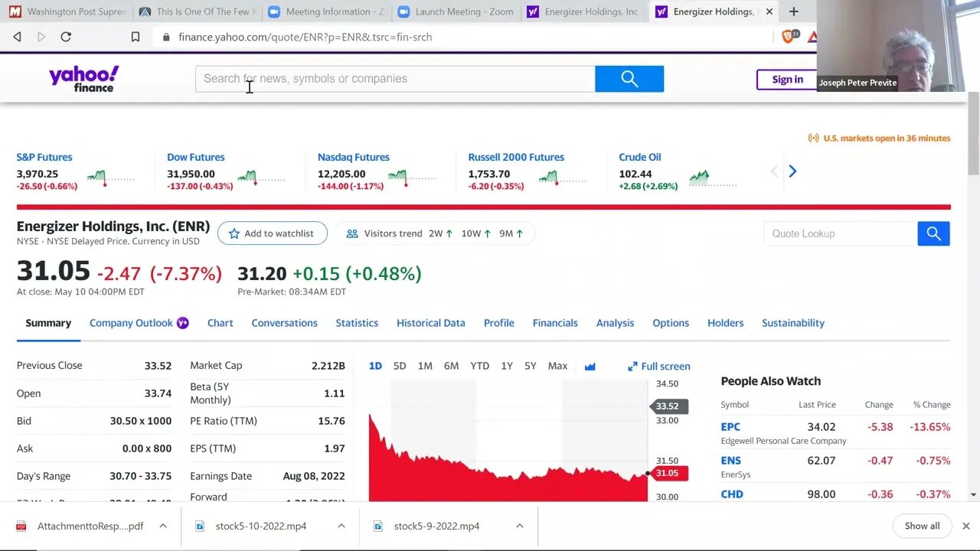Open the Profile tab

click(x=498, y=323)
